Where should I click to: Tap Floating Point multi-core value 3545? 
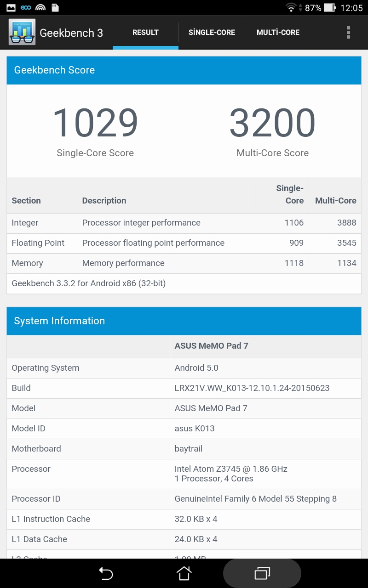[x=346, y=243]
